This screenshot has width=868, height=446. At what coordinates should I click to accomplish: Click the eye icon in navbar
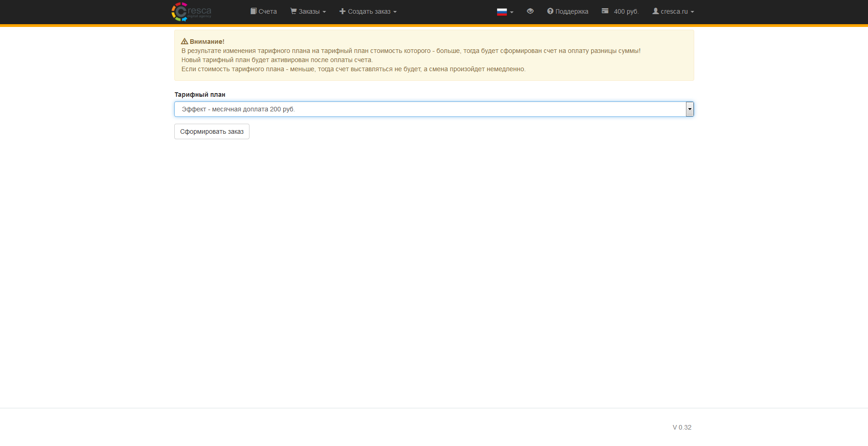coord(530,11)
